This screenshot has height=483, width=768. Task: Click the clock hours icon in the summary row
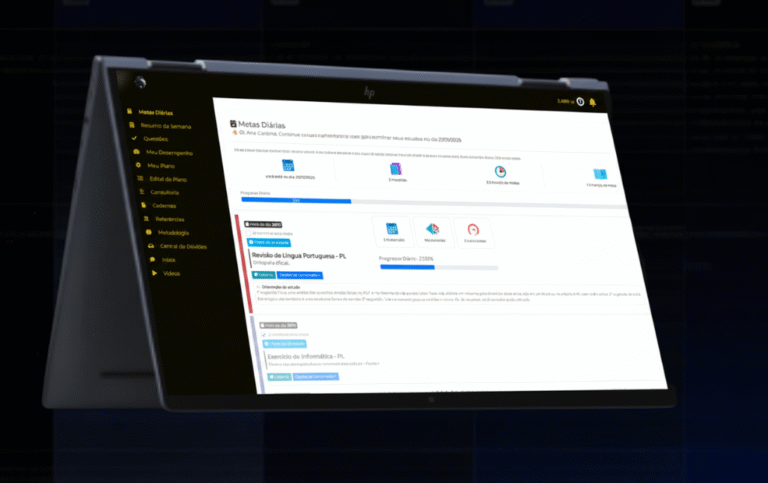point(502,171)
